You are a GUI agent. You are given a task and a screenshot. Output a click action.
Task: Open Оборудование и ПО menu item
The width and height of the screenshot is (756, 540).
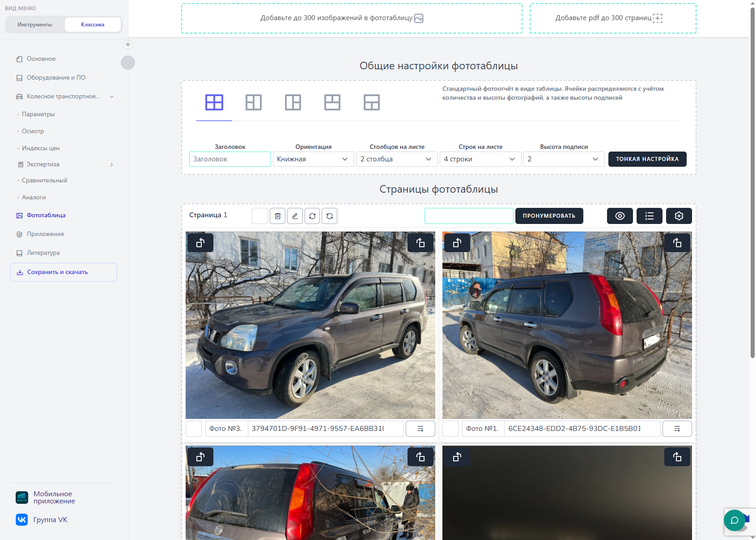coord(56,78)
